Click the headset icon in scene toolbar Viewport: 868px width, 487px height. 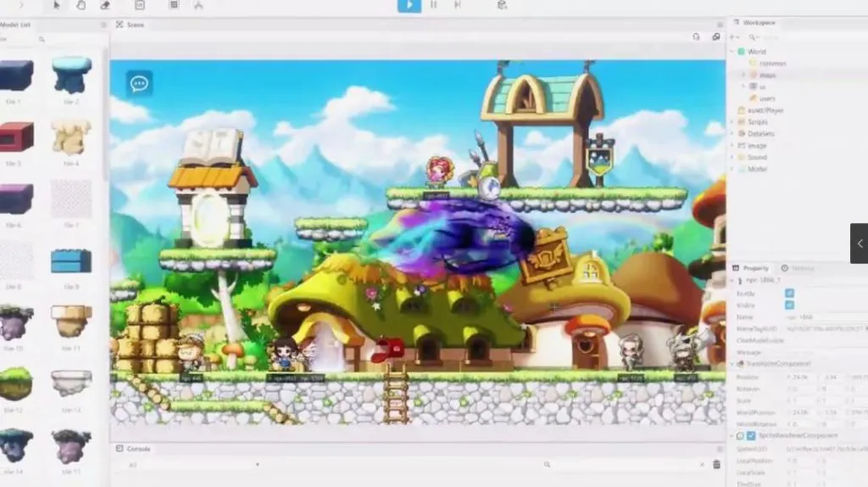point(696,36)
